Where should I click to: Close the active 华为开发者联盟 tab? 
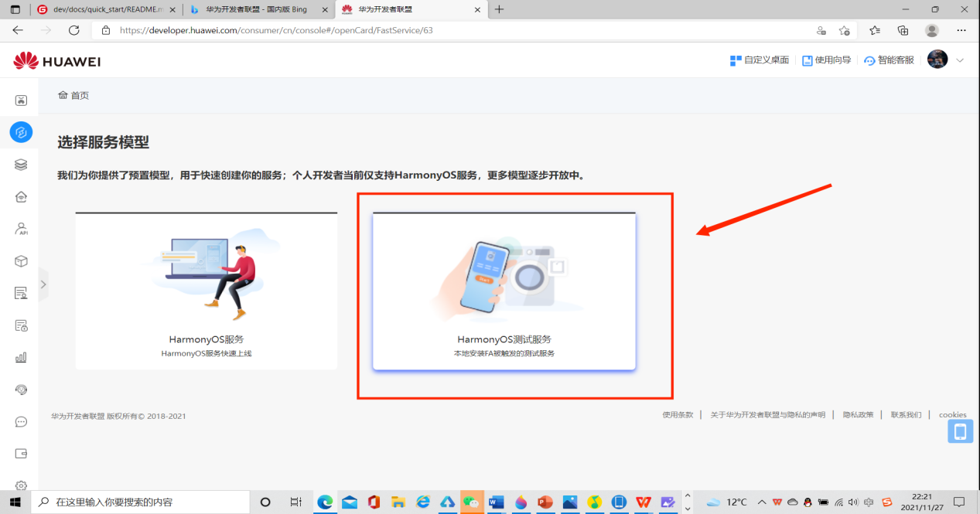(x=477, y=9)
